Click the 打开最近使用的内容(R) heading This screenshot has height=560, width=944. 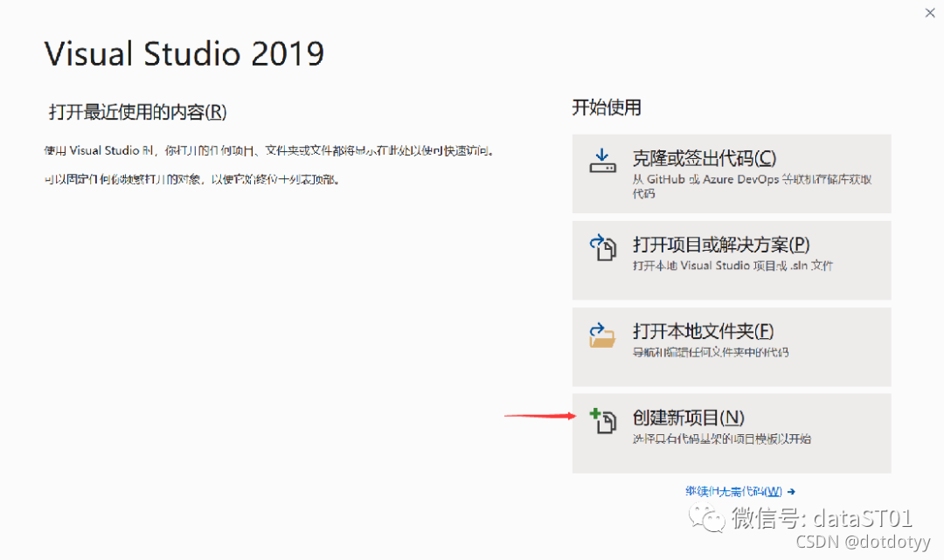click(x=137, y=112)
